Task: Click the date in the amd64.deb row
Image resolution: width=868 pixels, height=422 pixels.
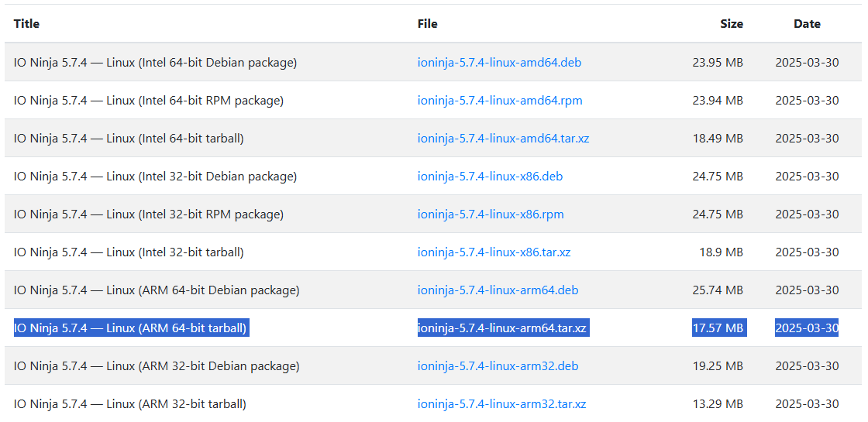Action: coord(807,63)
